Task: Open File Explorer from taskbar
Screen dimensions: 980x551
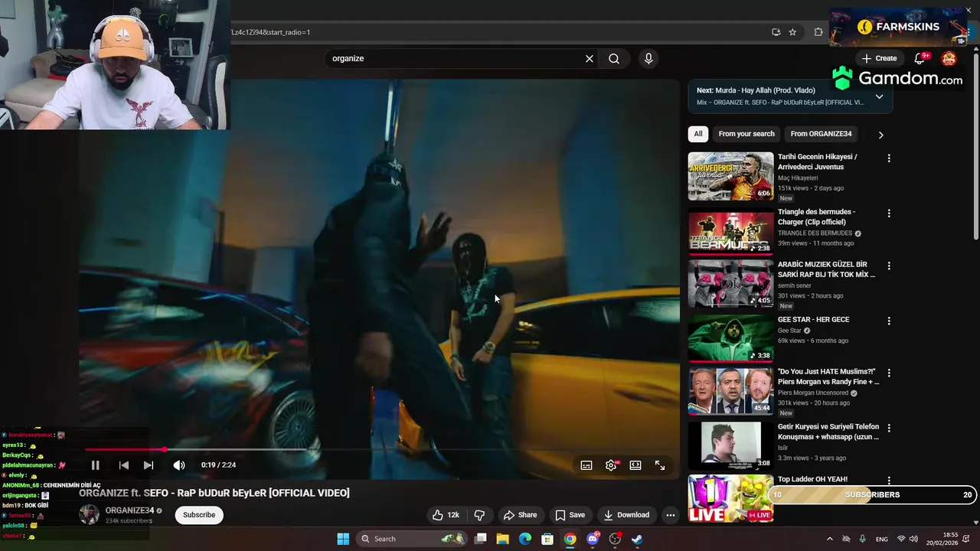Action: click(503, 539)
